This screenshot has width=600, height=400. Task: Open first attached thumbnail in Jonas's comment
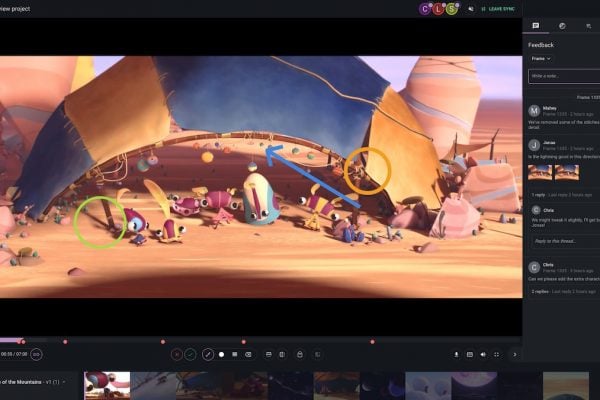pyautogui.click(x=540, y=172)
